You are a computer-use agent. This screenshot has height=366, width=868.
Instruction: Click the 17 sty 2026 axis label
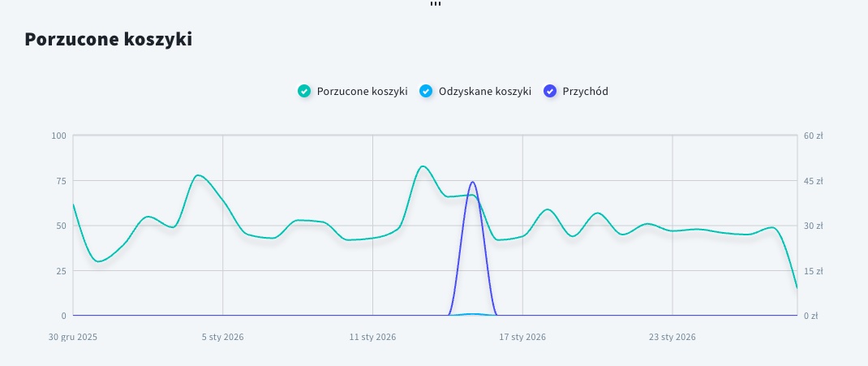click(x=522, y=337)
